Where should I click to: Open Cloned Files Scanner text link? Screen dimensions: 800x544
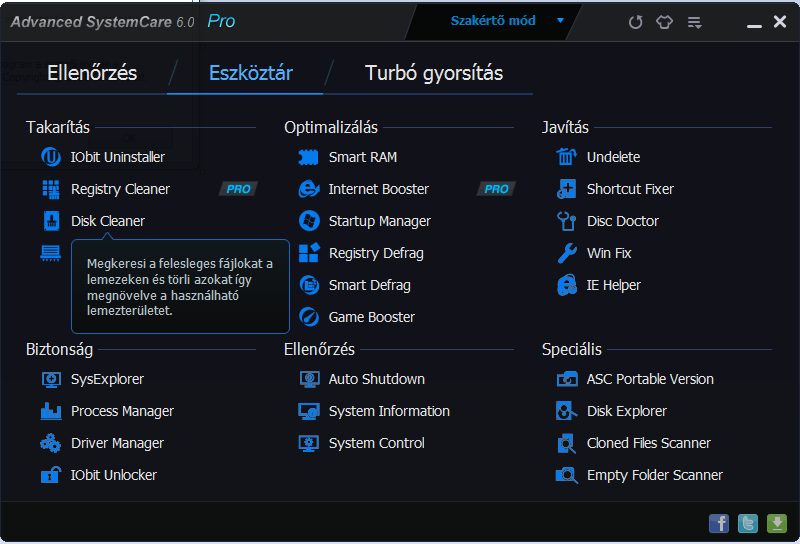tap(648, 443)
